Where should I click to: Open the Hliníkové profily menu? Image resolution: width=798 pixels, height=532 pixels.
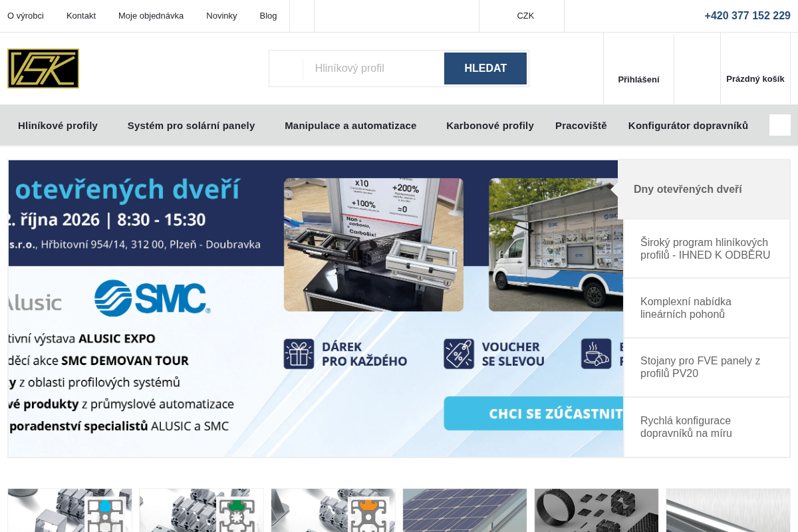click(58, 125)
